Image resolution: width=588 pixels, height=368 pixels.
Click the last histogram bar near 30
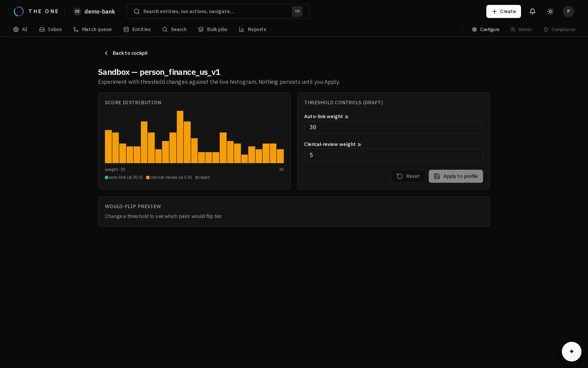tap(280, 156)
